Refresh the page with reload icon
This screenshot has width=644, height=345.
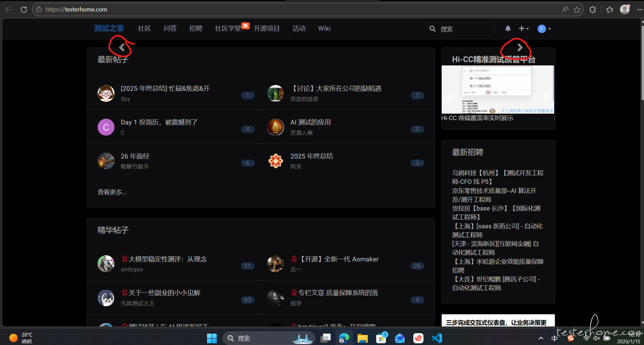24,9
